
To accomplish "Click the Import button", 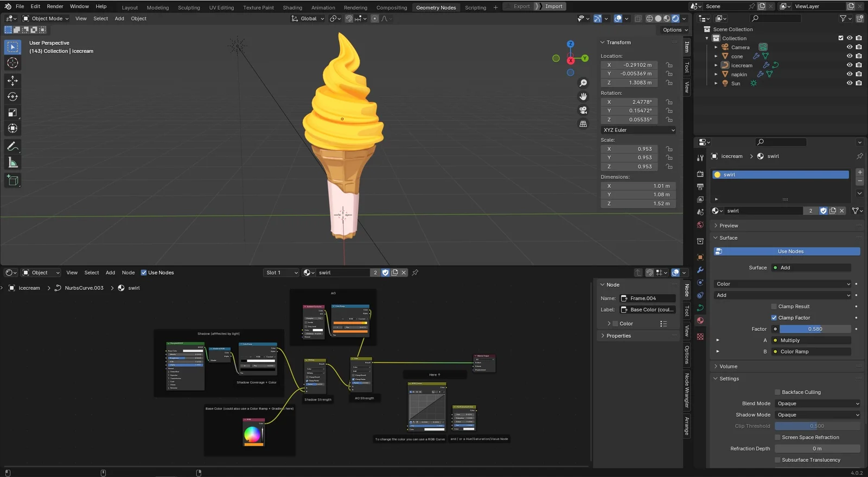I will (553, 7).
